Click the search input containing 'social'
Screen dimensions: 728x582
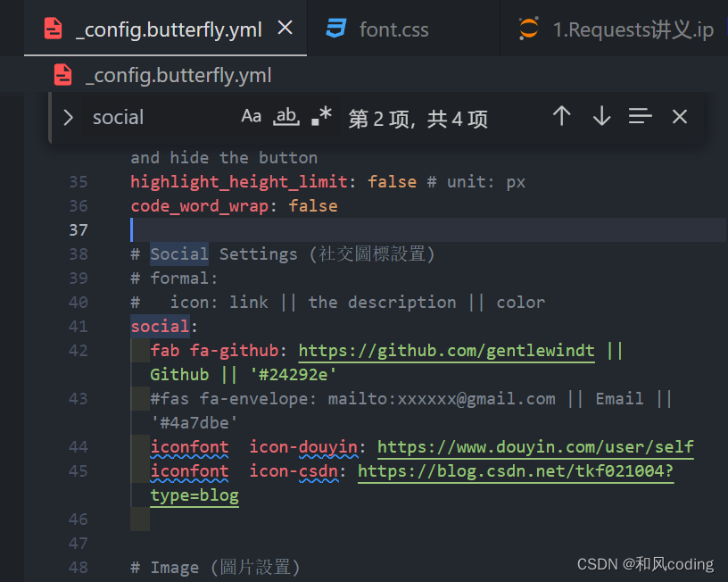161,117
